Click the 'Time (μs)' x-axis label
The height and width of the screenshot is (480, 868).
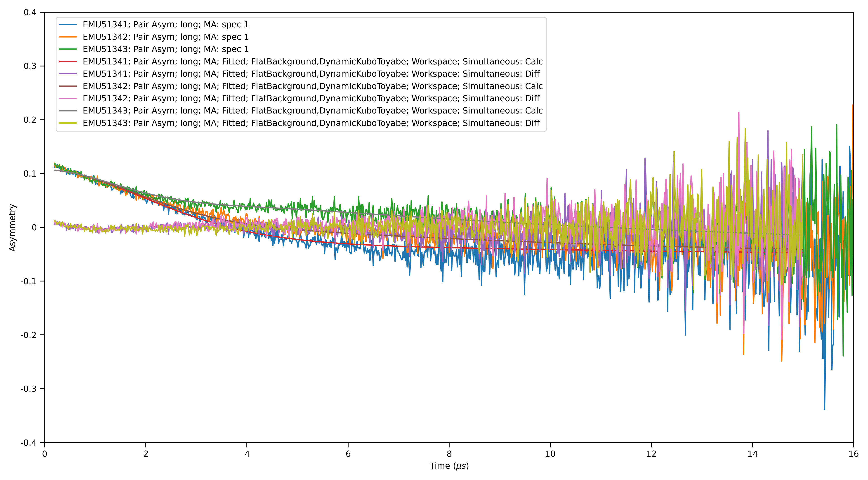pyautogui.click(x=449, y=466)
